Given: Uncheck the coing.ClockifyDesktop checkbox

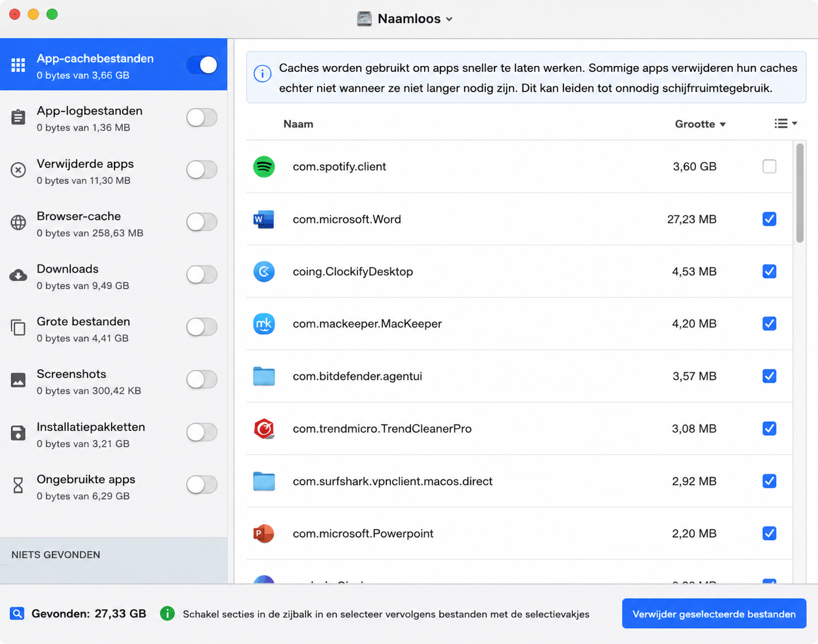Looking at the screenshot, I should 769,271.
